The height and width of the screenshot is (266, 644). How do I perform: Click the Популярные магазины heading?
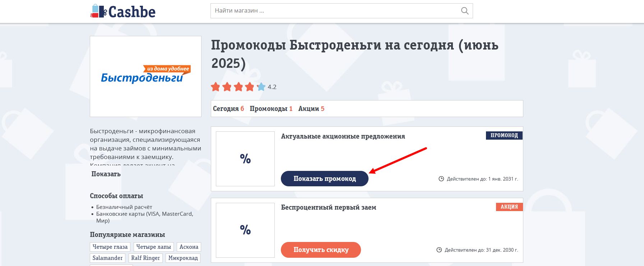coord(127,235)
